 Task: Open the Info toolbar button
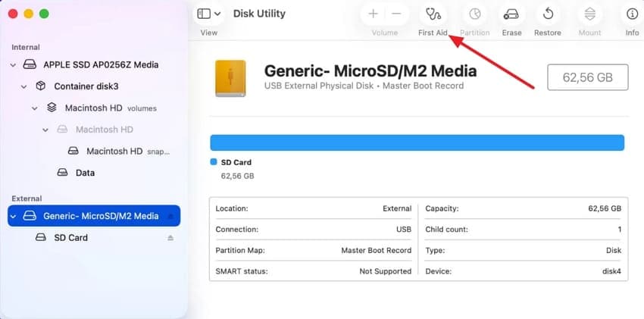[632, 14]
